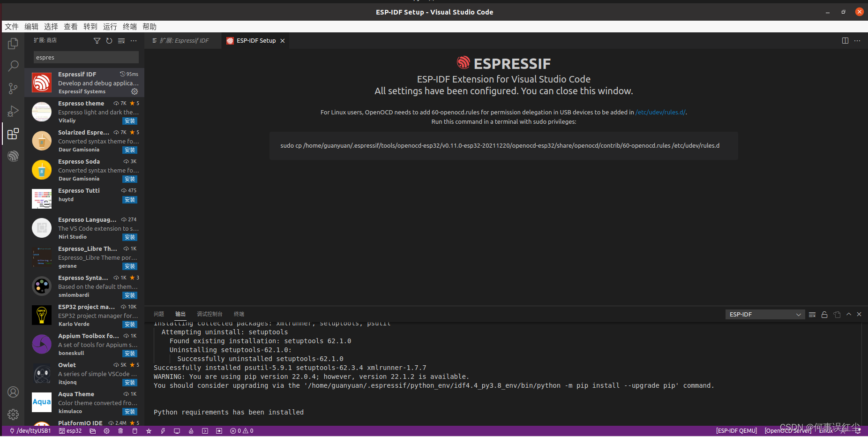868x437 pixels.
Task: Close the output panel
Action: 859,315
